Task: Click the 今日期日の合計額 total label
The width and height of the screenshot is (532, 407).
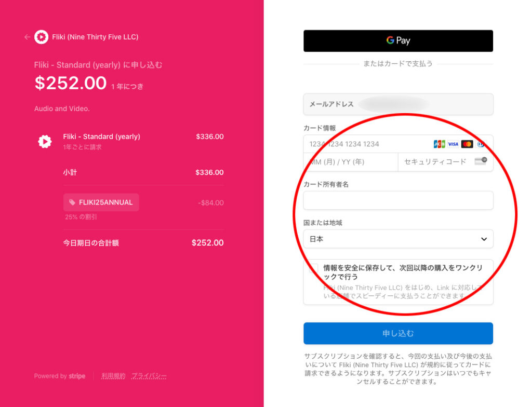Action: point(91,243)
